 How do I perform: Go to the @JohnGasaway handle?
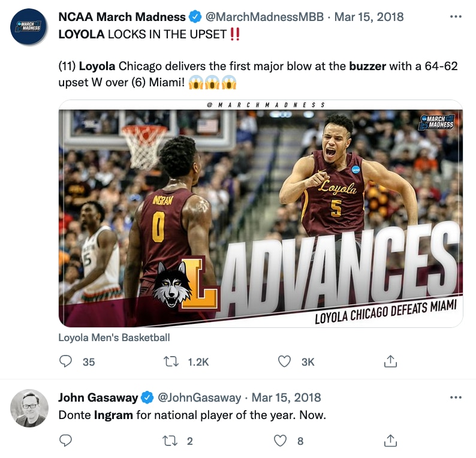pos(198,397)
